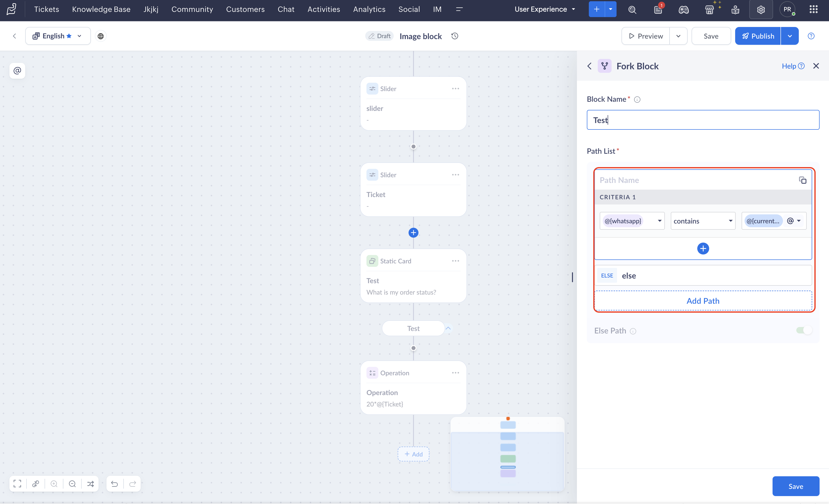This screenshot has height=504, width=829.
Task: Open the Publish options dropdown arrow
Action: [789, 36]
